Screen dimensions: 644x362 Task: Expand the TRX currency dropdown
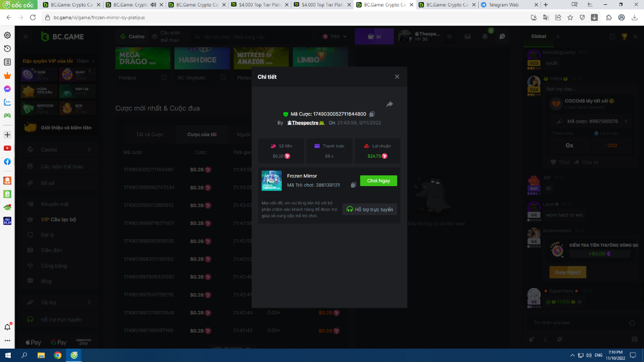coord(335,36)
